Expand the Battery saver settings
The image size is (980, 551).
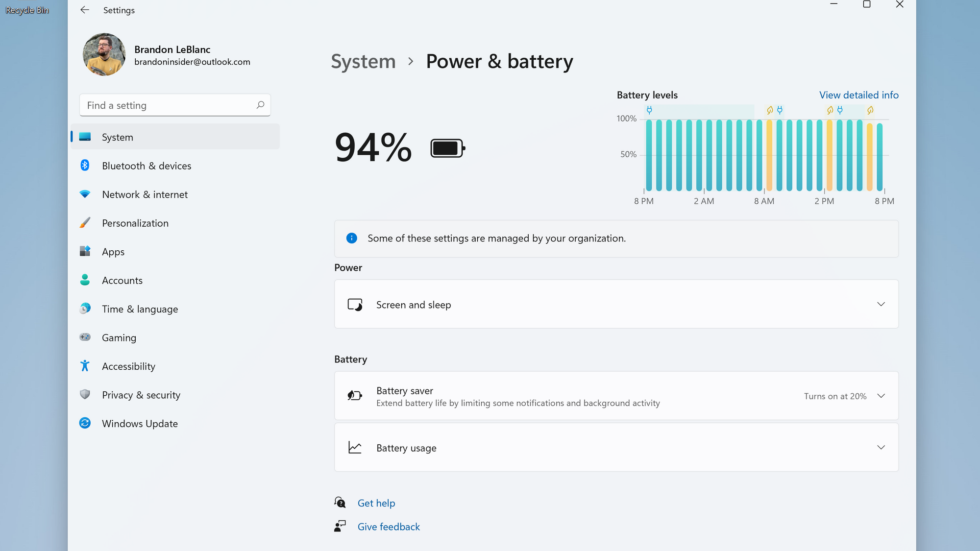pos(882,396)
